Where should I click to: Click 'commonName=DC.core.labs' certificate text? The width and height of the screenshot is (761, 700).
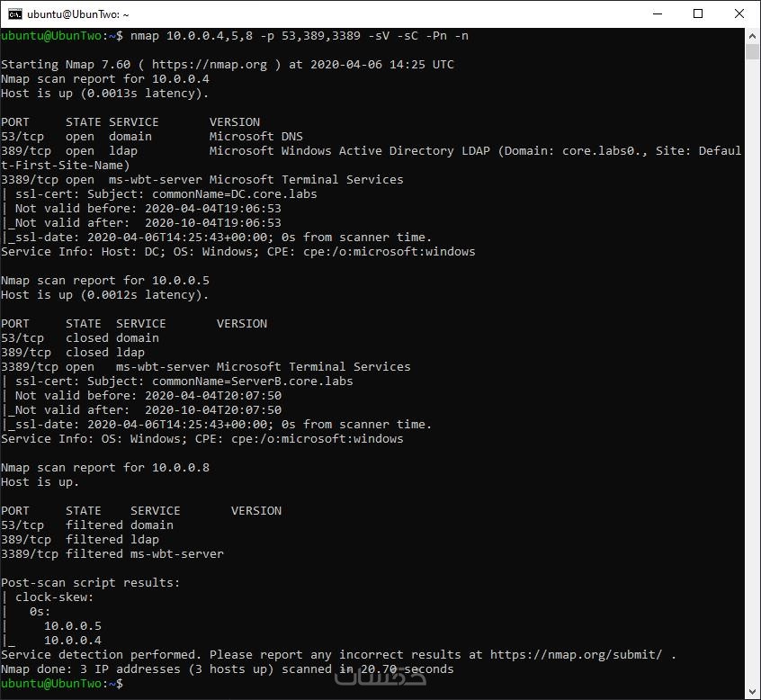click(x=235, y=194)
